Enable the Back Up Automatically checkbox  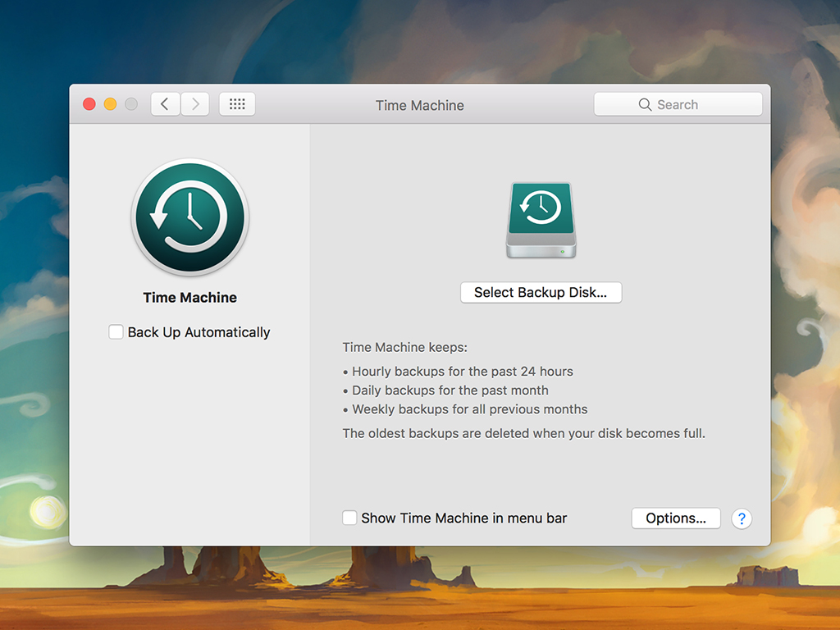tap(116, 332)
